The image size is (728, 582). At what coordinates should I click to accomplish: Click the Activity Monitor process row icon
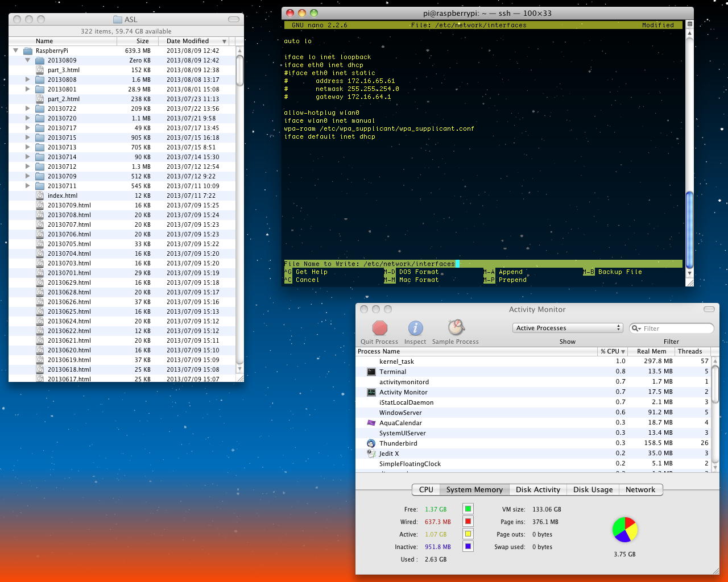tap(371, 392)
